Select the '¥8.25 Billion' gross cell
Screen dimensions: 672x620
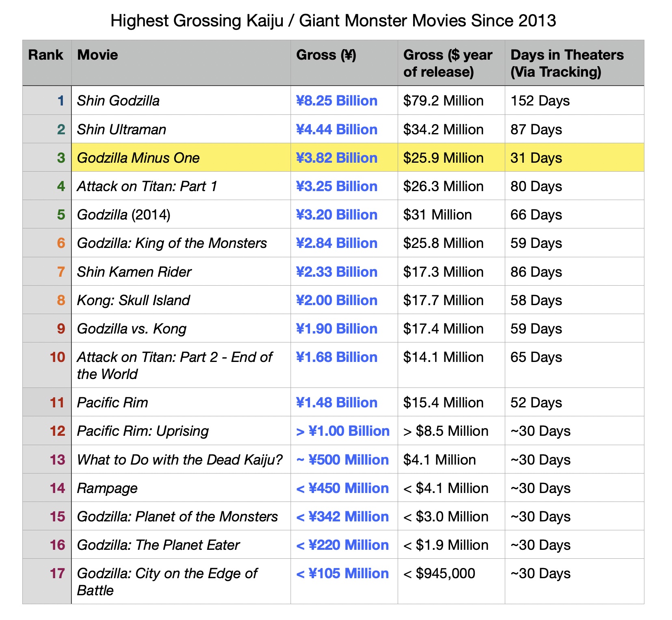(344, 100)
